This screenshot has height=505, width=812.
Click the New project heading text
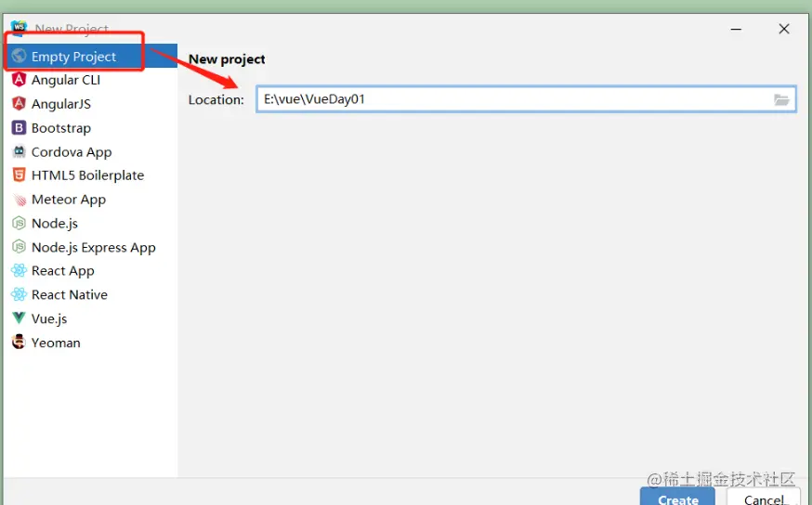pos(227,59)
